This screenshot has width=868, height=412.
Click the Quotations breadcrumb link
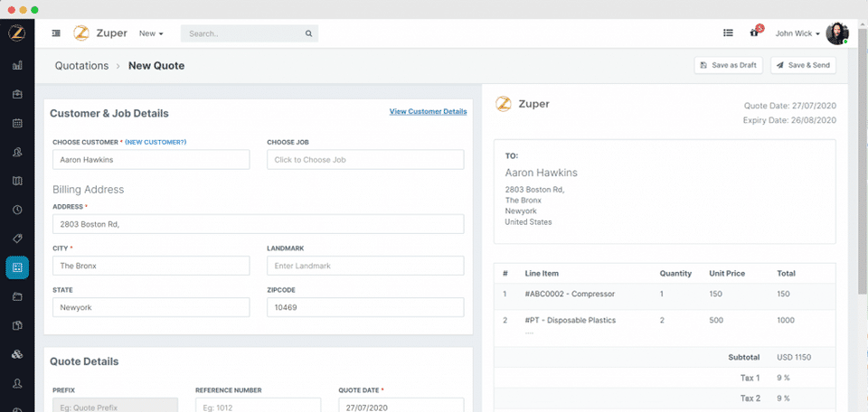[x=81, y=66]
